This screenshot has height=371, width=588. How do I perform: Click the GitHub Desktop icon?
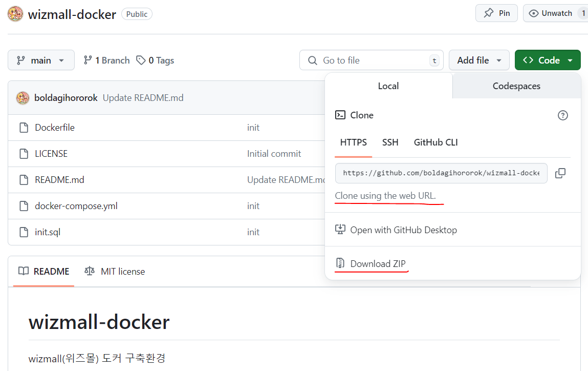click(340, 230)
